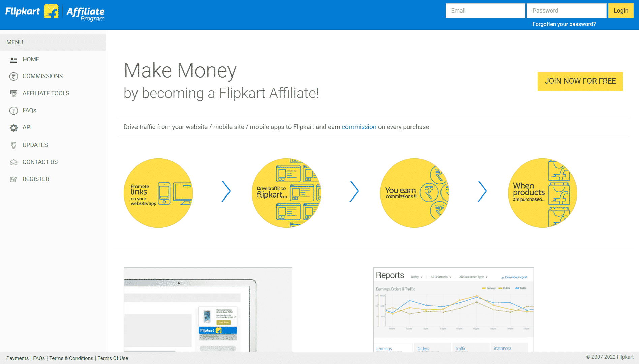
Task: Select REGISTER in the sidebar menu
Action: click(x=36, y=179)
